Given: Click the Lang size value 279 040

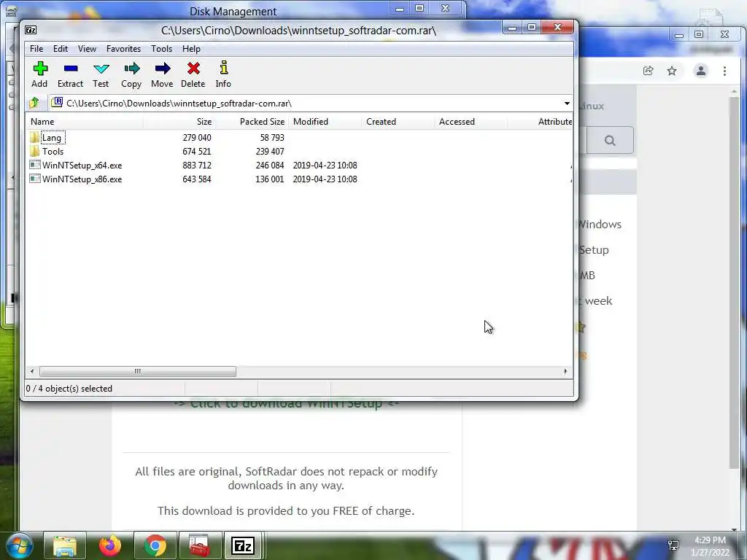Looking at the screenshot, I should [197, 138].
